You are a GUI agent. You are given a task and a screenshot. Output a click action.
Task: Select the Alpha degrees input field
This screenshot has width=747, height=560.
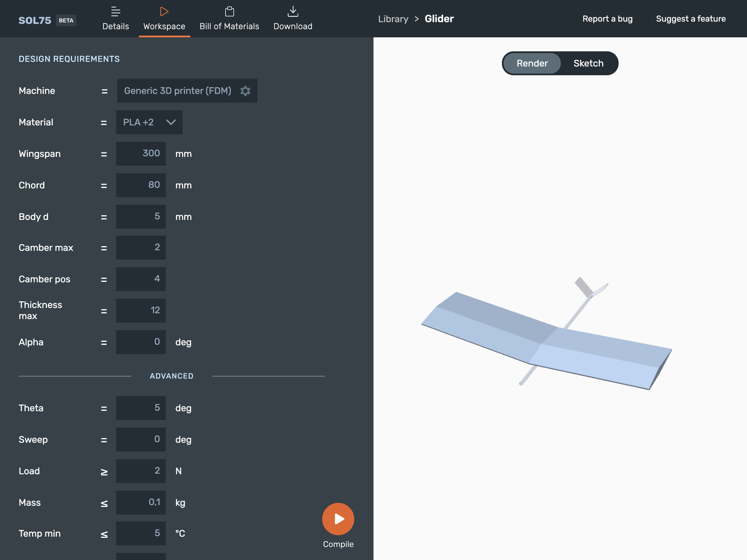(142, 341)
